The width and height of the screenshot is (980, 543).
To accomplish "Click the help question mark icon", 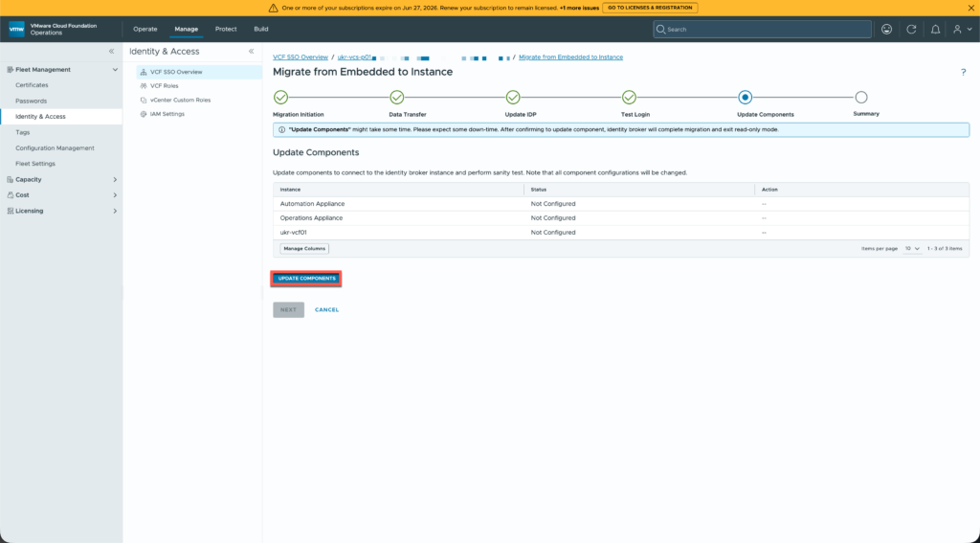I will coord(963,73).
